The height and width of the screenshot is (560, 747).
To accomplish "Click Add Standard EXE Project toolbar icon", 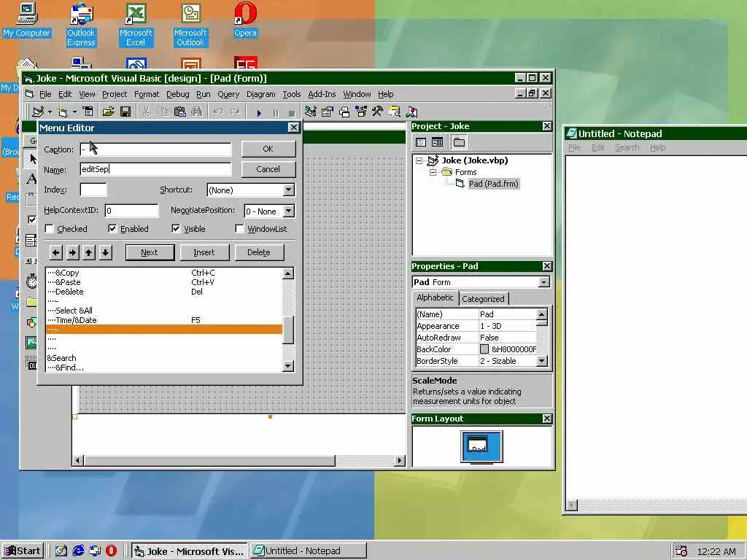I will (38, 112).
